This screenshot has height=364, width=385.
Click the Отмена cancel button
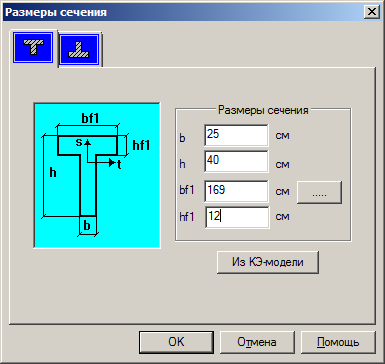(257, 342)
